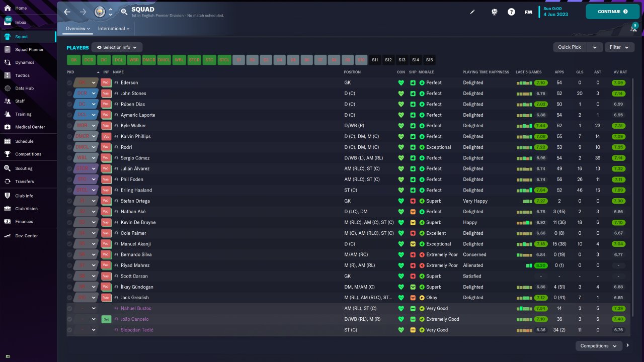Viewport: 644px width, 362px height.
Task: Open Inbox via its sidebar icon
Action: coord(8,23)
